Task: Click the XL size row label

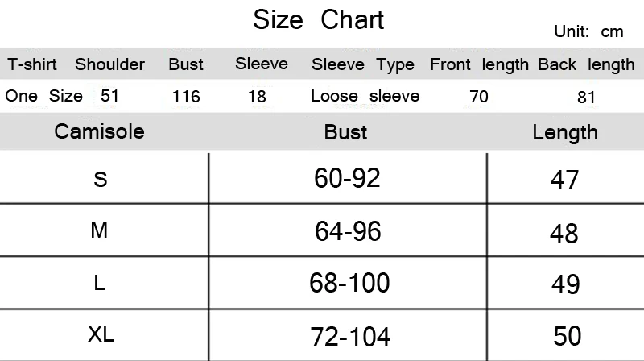Action: click(101, 334)
